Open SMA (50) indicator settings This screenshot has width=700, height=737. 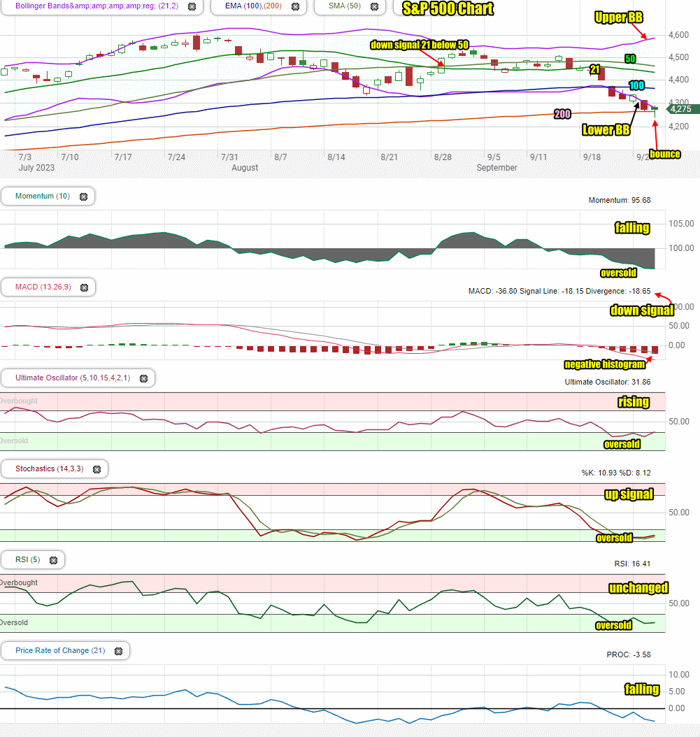(x=345, y=6)
